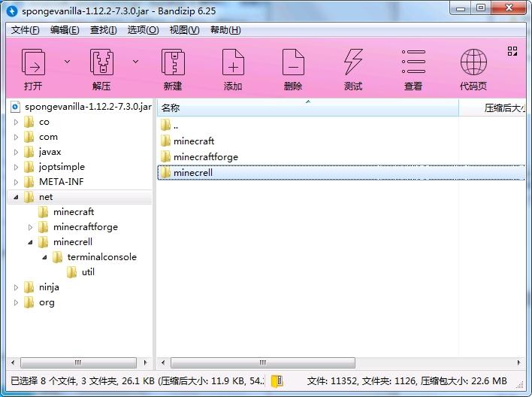The height and width of the screenshot is (397, 532).
Task: Open the 帮助(H) menu
Action: point(225,30)
